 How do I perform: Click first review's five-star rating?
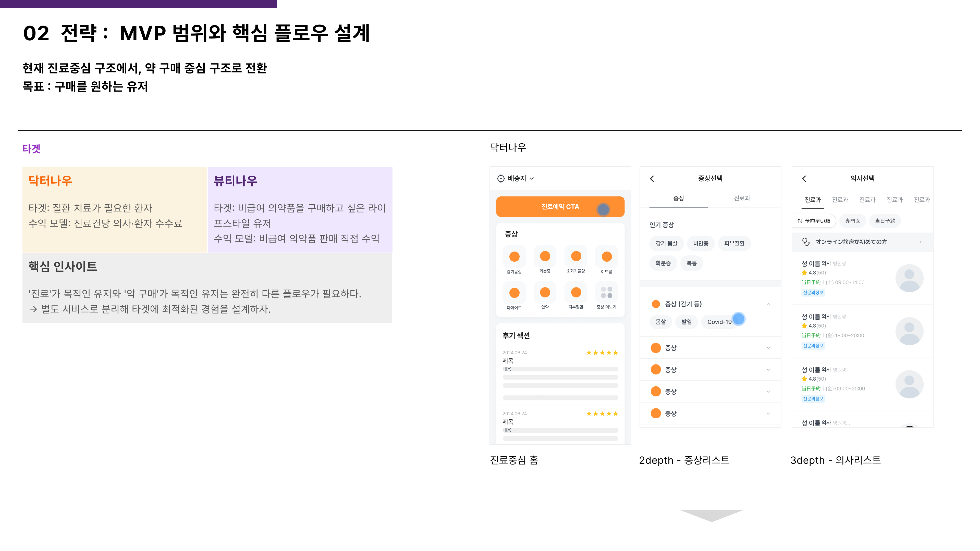click(x=602, y=353)
